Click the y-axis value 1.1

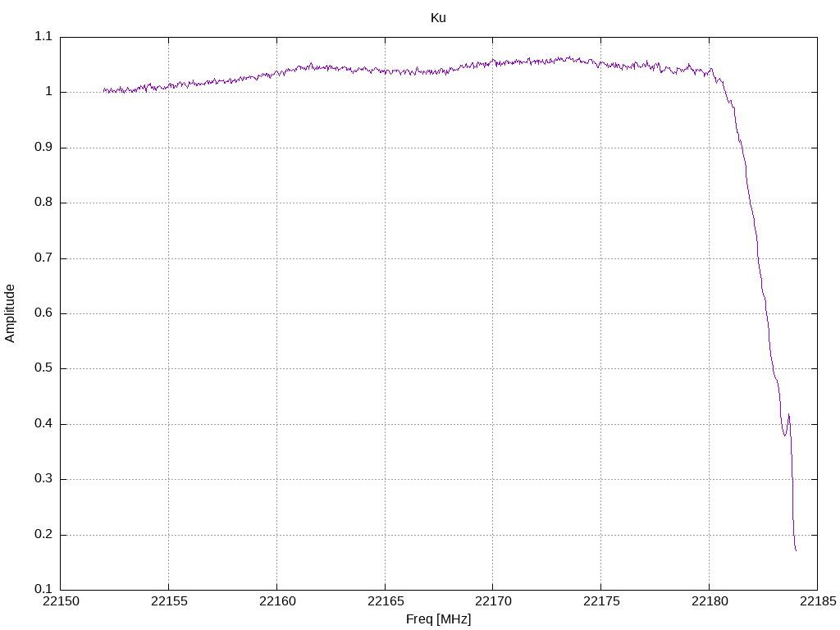(x=43, y=36)
